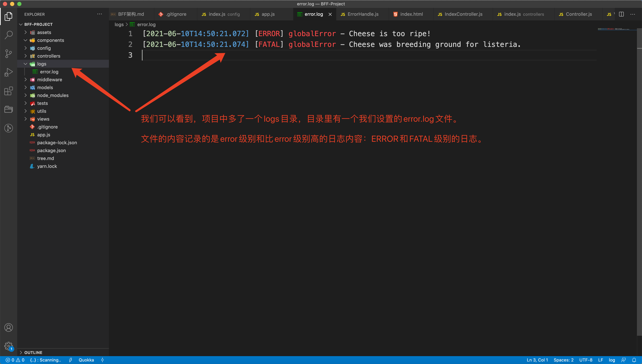Click the editor vertical scrollbar
The image size is (642, 364).
(x=639, y=182)
